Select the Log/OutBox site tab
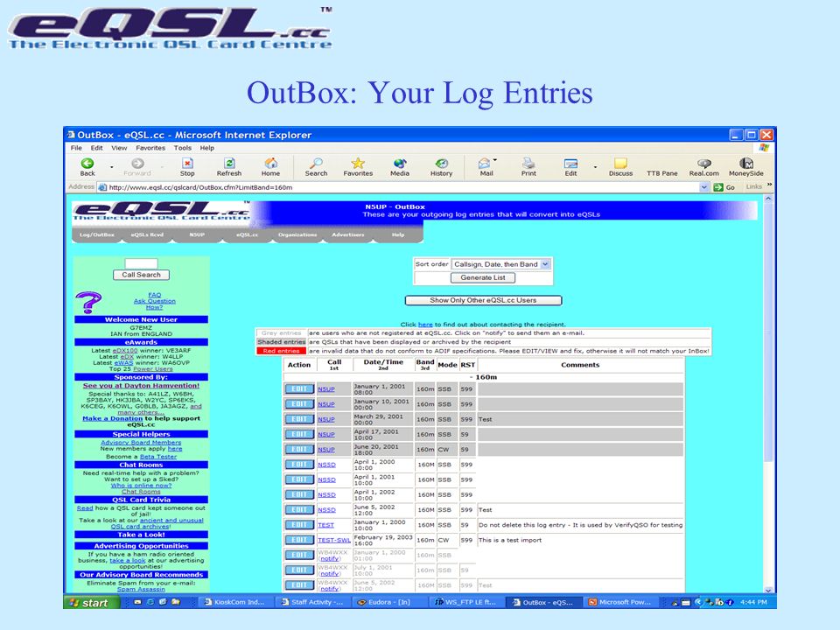 [97, 234]
